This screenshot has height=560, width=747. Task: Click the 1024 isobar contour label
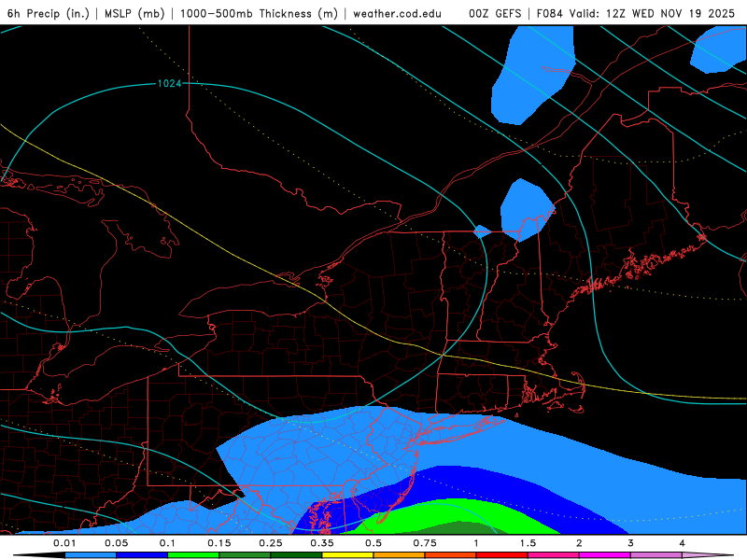pyautogui.click(x=170, y=84)
